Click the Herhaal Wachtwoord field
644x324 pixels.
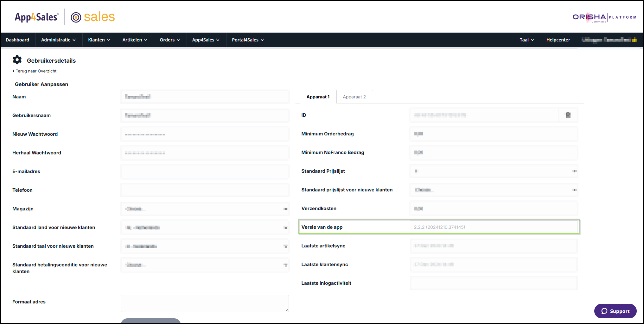click(205, 153)
